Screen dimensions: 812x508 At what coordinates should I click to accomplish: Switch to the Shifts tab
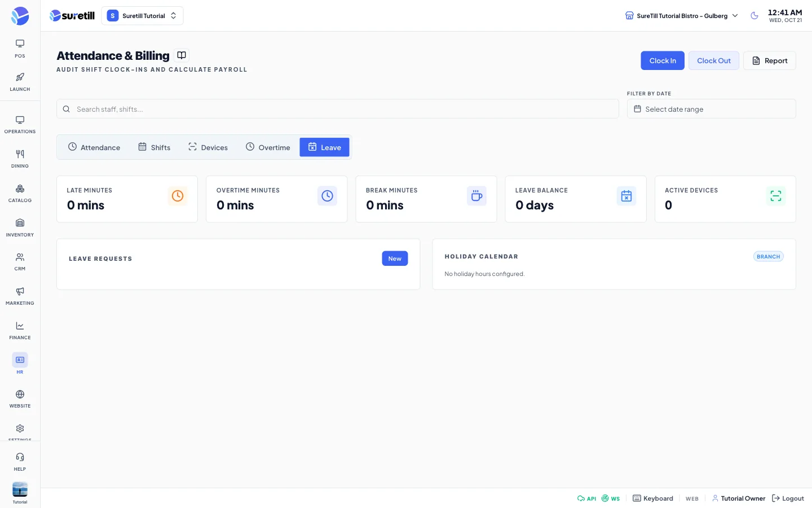point(155,147)
